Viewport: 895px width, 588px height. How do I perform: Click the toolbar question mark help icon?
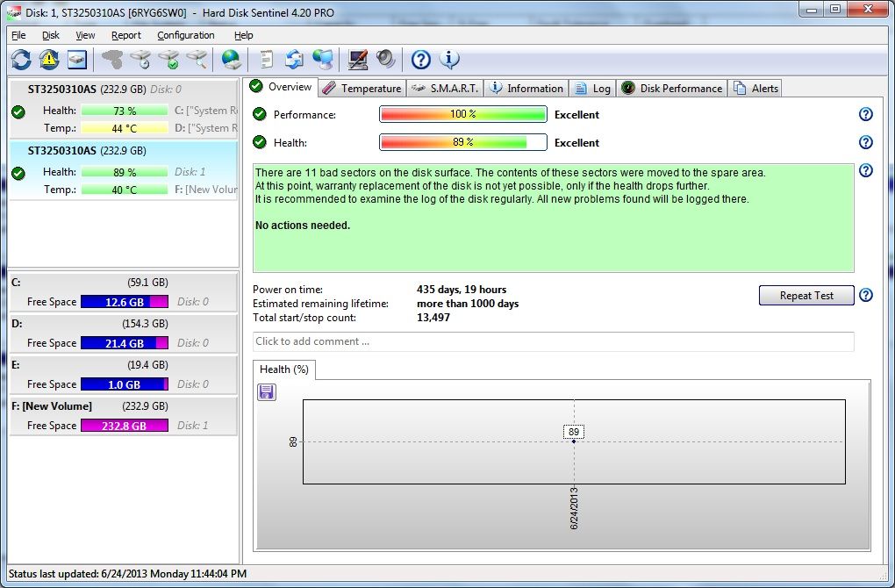420,60
